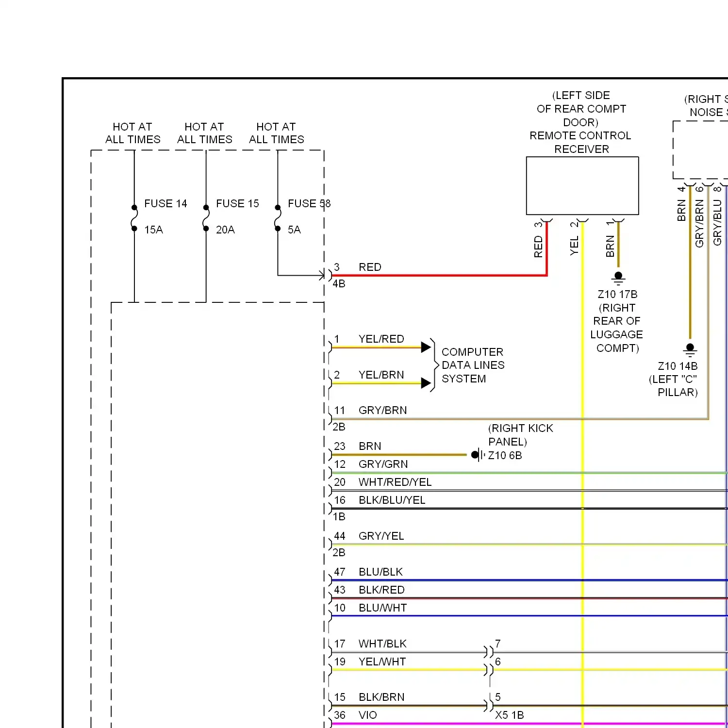This screenshot has height=728, width=728.
Task: Click the ground symbol above Z10 17B
Action: 618,278
